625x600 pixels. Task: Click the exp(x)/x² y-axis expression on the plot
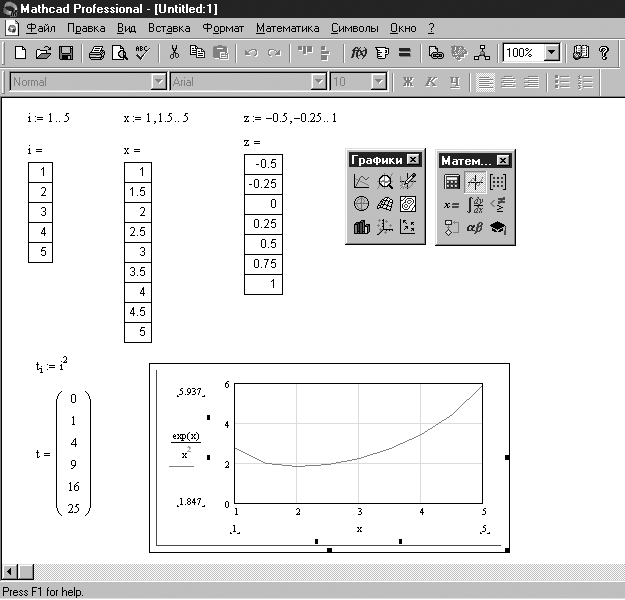[185, 447]
